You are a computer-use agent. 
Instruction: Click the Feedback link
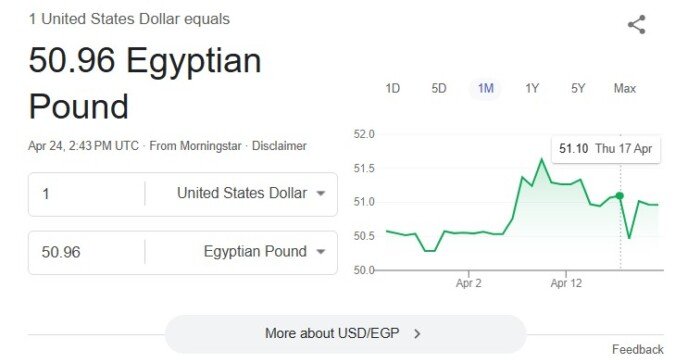(638, 349)
